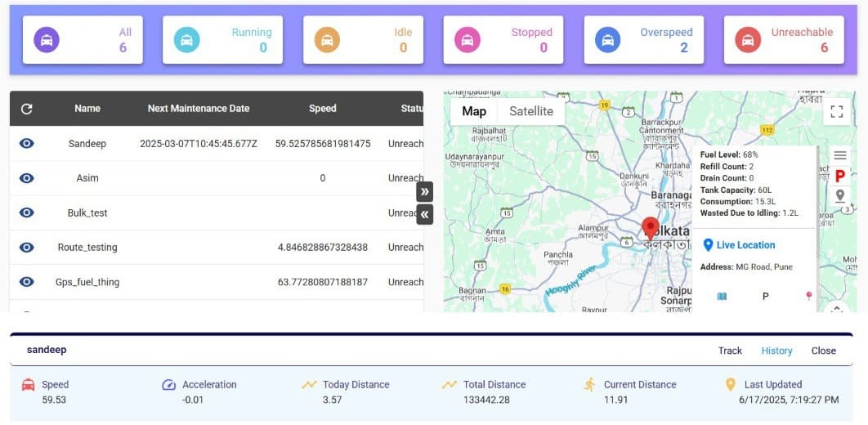The width and height of the screenshot is (868, 425).
Task: Click the Total Distance trend icon
Action: pyautogui.click(x=450, y=384)
